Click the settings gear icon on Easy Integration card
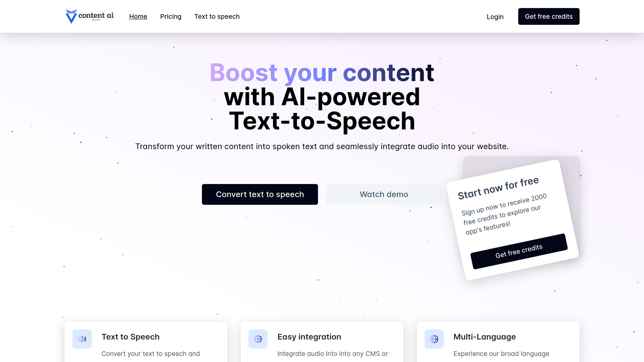 coord(258,339)
